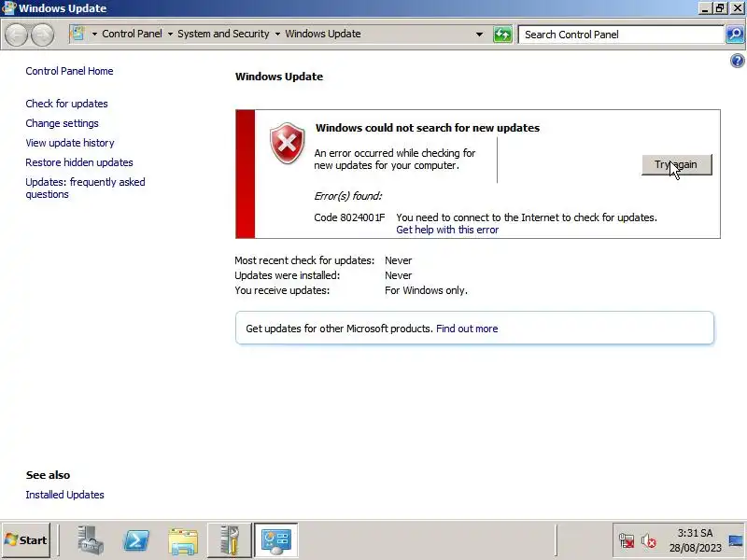747x560 pixels.
Task: Open the Find out more link
Action: (467, 329)
